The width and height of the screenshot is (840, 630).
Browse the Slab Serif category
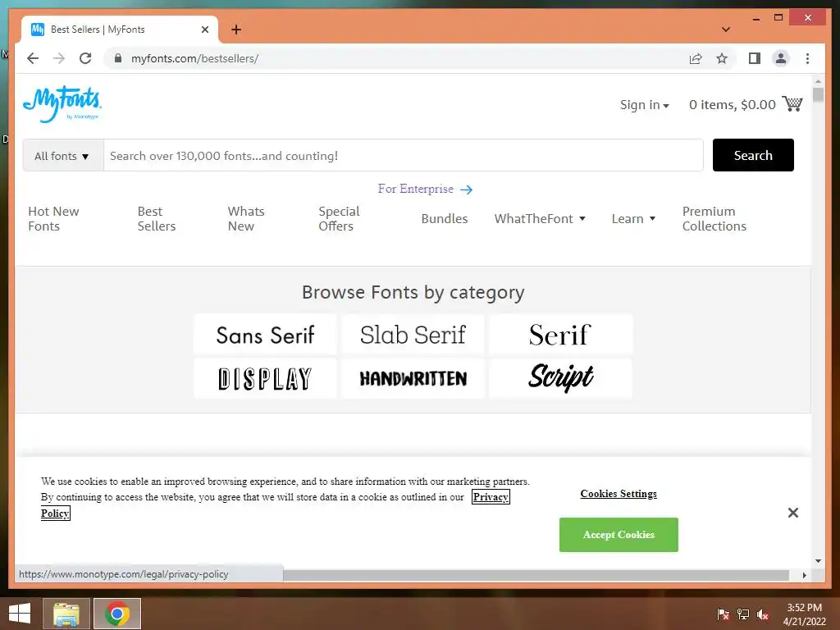pyautogui.click(x=413, y=335)
